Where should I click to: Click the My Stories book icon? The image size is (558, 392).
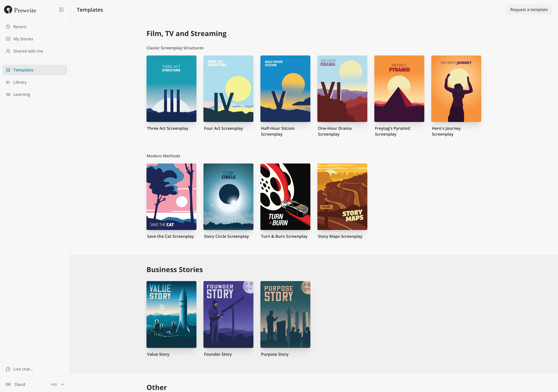coord(8,39)
